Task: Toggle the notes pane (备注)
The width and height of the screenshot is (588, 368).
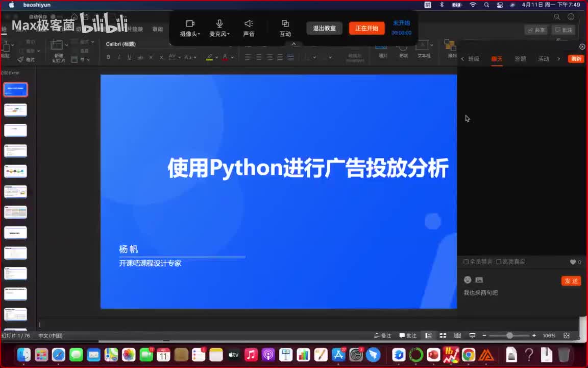Action: pos(382,335)
